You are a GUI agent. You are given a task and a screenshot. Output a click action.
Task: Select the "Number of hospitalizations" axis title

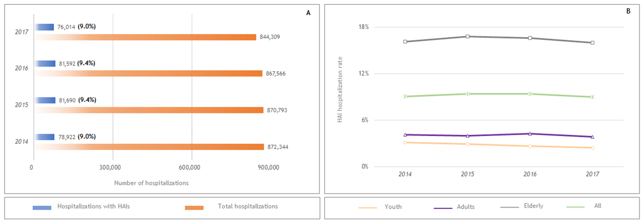[x=151, y=183]
